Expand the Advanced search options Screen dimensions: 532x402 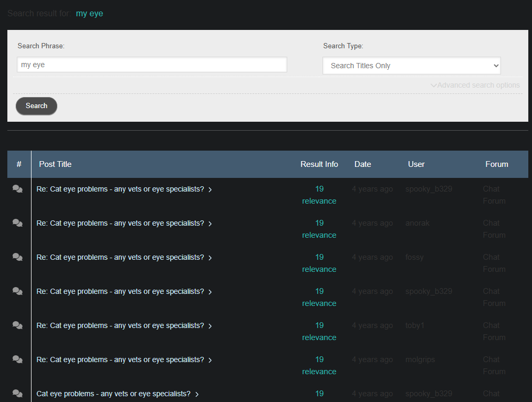click(x=475, y=85)
